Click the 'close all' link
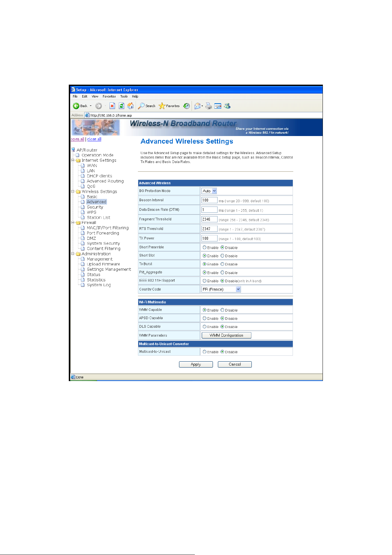This screenshot has height=555, width=392. [94, 139]
